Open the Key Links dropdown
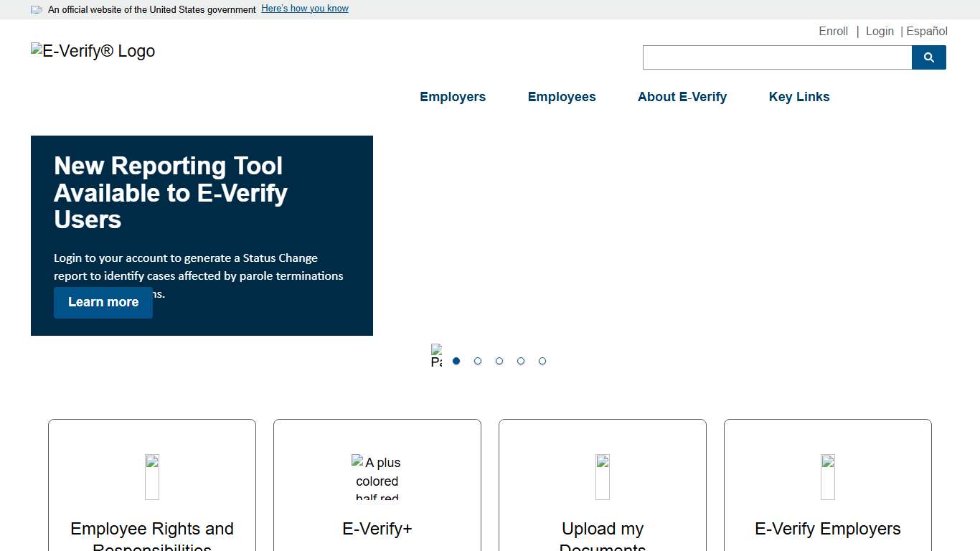The height and width of the screenshot is (551, 980). (798, 96)
